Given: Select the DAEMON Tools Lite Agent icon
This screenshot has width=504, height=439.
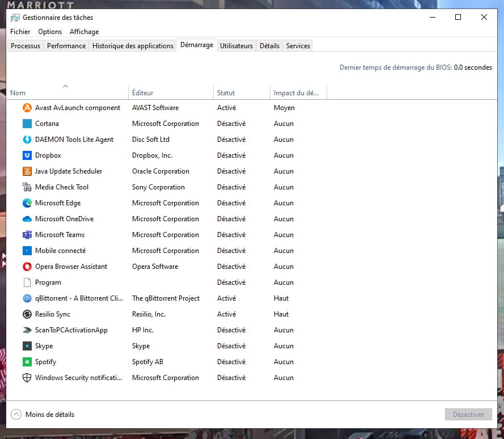Looking at the screenshot, I should [x=27, y=140].
